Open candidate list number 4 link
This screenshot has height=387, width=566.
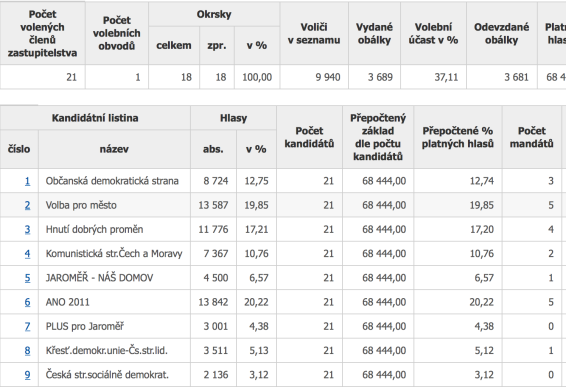click(27, 253)
